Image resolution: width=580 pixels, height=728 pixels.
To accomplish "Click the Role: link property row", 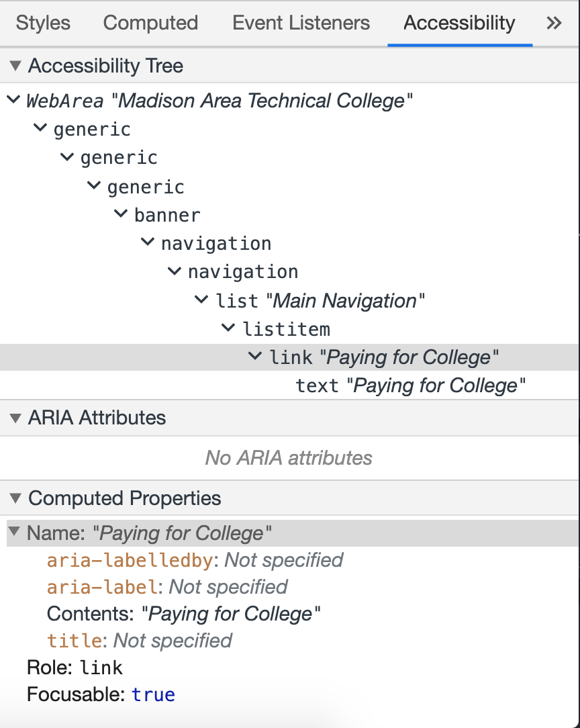I will pos(73,667).
